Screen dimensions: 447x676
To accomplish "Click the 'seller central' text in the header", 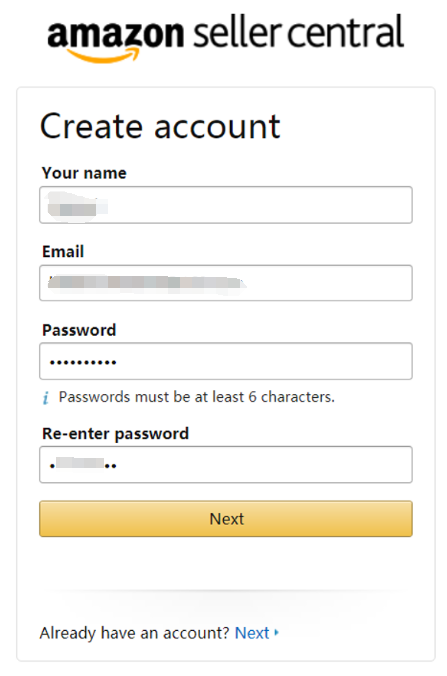I will coord(298,31).
